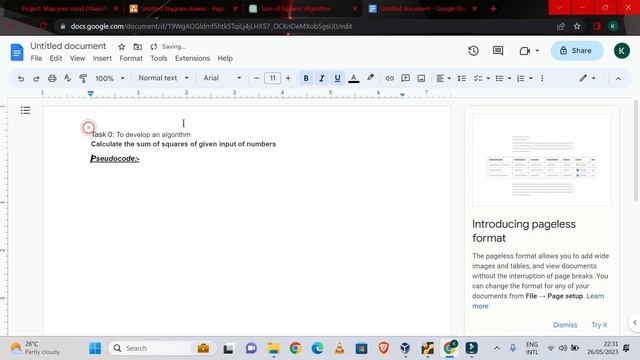Click the numbered list icon

tap(521, 78)
